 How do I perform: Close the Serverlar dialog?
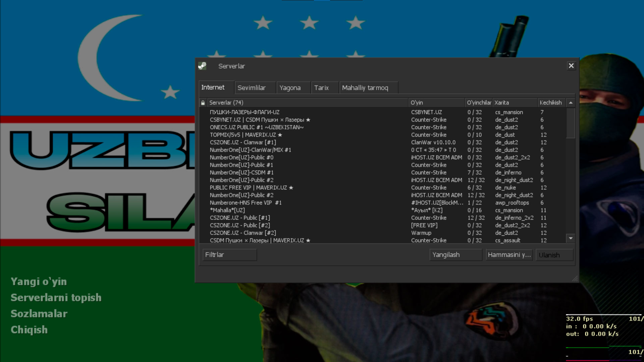pos(571,66)
